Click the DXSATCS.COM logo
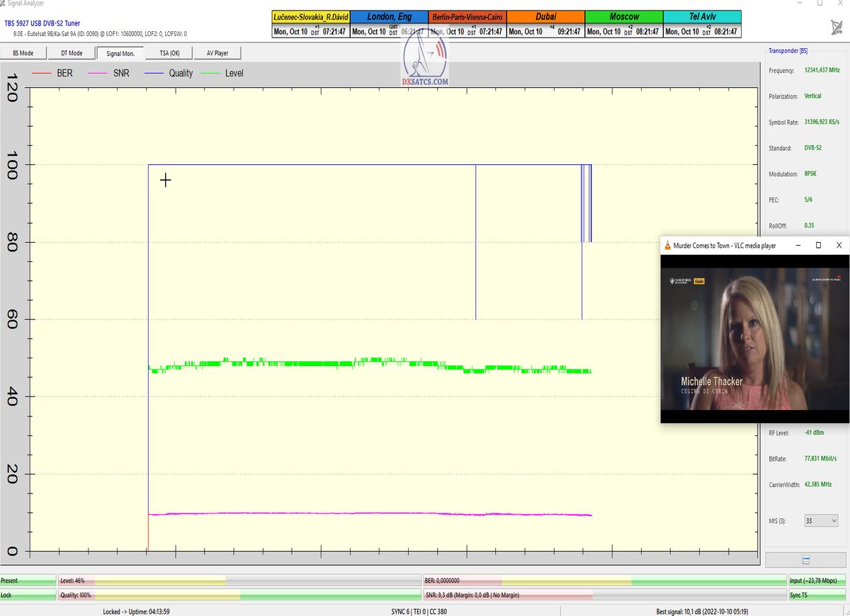Image resolution: width=850 pixels, height=616 pixels. coord(425,62)
